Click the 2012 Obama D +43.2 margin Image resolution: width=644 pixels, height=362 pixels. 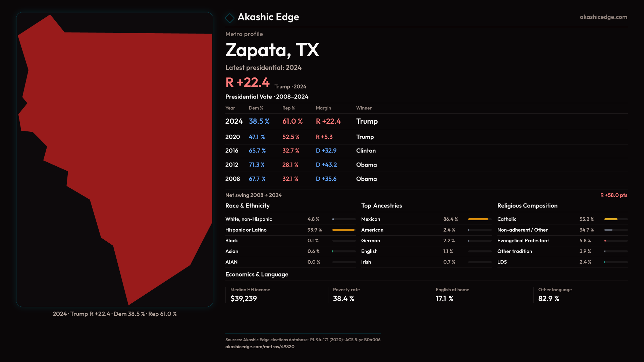326,165
